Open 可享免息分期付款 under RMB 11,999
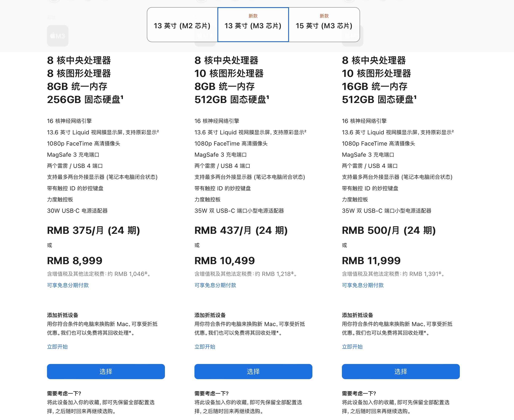514x420 pixels. tap(363, 285)
